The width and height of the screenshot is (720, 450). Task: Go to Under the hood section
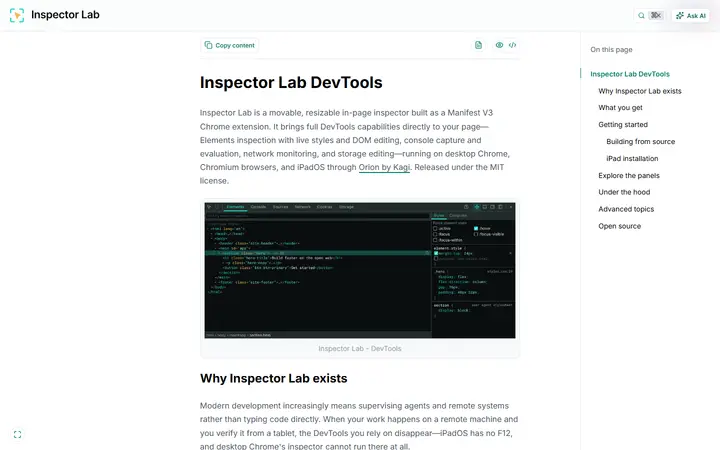[x=624, y=192]
